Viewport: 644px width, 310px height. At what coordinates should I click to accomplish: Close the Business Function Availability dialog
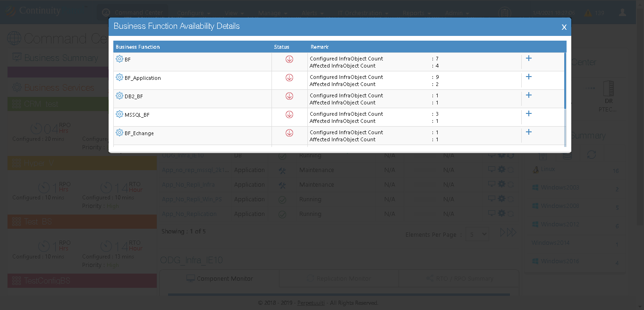564,27
